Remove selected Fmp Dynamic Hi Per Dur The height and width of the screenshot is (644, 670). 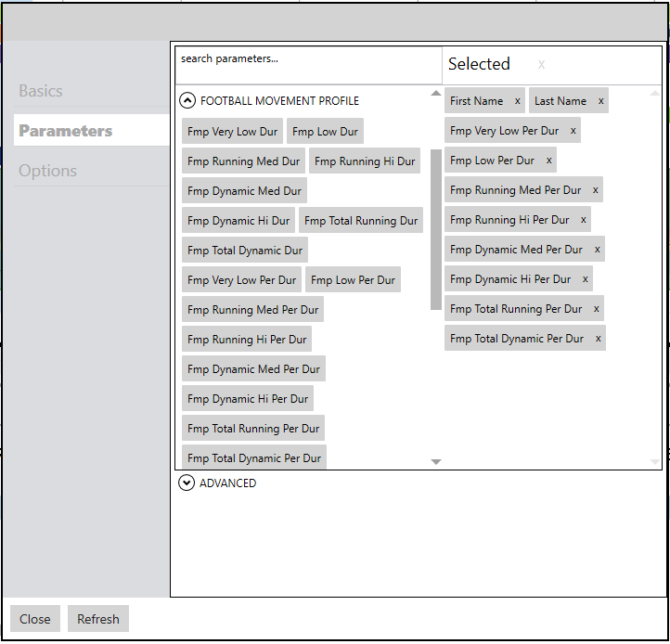585,279
